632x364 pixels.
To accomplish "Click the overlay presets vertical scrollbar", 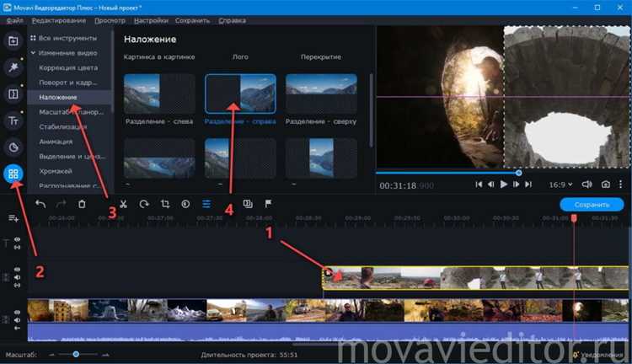I will point(371,110).
